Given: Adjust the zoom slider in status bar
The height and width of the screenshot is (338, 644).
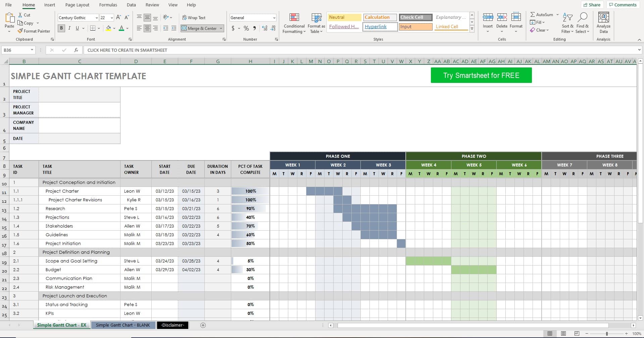Looking at the screenshot, I should 607,334.
